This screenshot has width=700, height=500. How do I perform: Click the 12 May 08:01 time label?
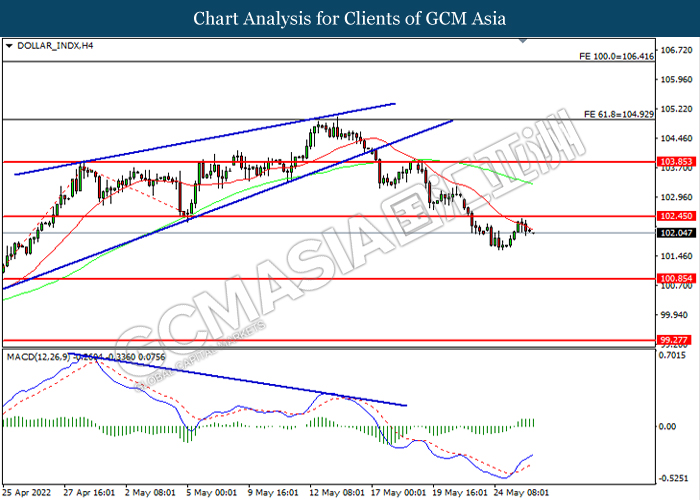click(337, 493)
